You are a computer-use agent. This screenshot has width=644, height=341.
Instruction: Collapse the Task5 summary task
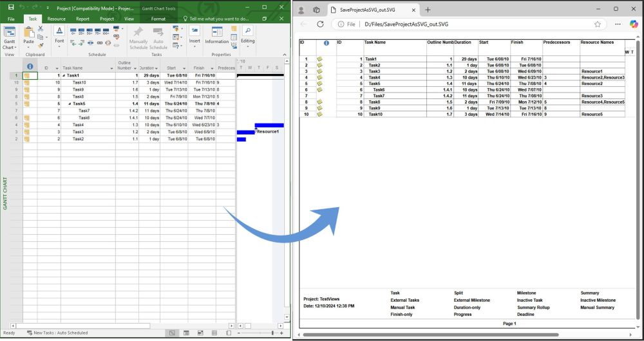(x=70, y=104)
